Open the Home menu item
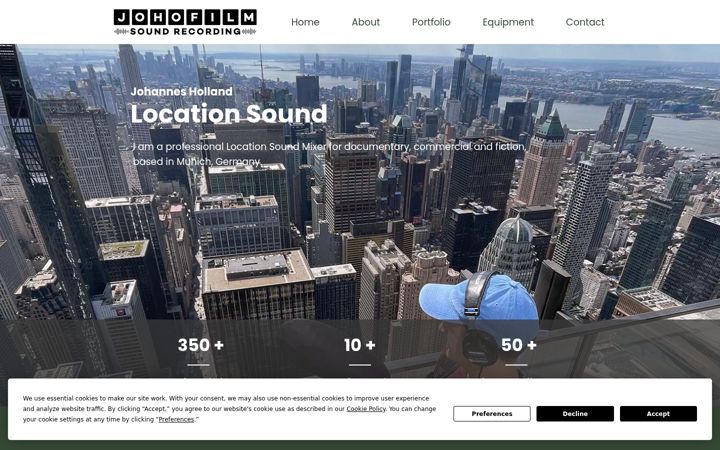This screenshot has width=720, height=450. click(x=305, y=22)
